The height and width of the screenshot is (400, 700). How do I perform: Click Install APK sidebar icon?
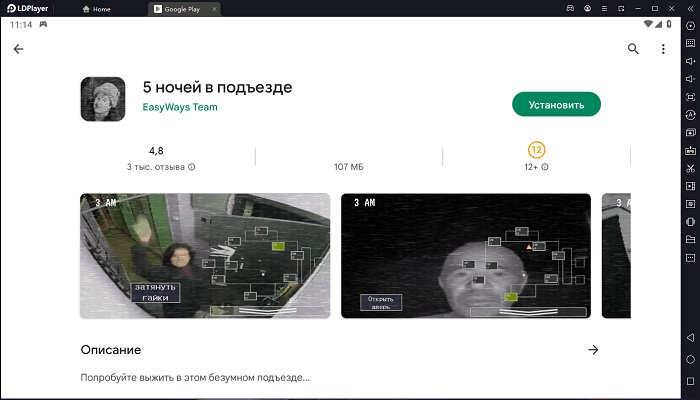click(x=690, y=150)
